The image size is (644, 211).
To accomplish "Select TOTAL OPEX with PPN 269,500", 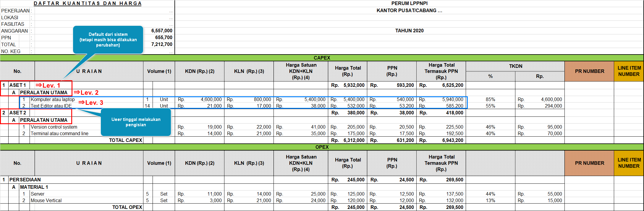I will click(x=455, y=207).
